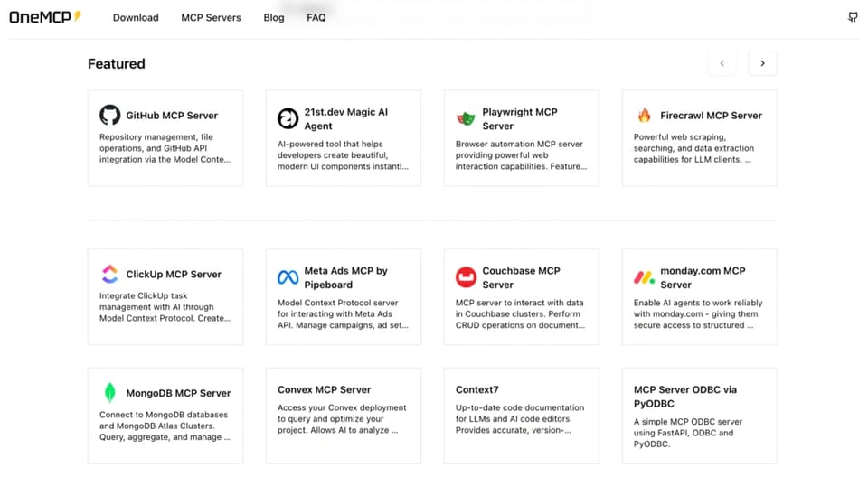Click the GitHub octocat icon in Featured card
Viewport: 868px width, 477px height.
click(109, 116)
